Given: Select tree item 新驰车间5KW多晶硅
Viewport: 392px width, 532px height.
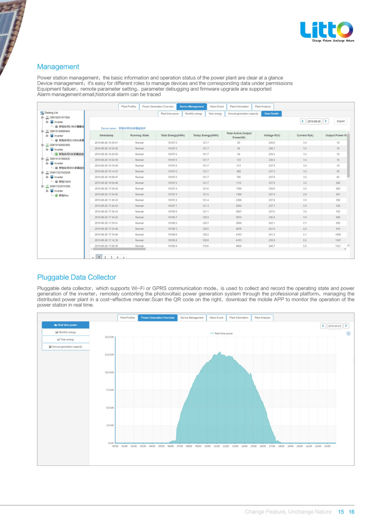Looking at the screenshot, I should (71, 168).
